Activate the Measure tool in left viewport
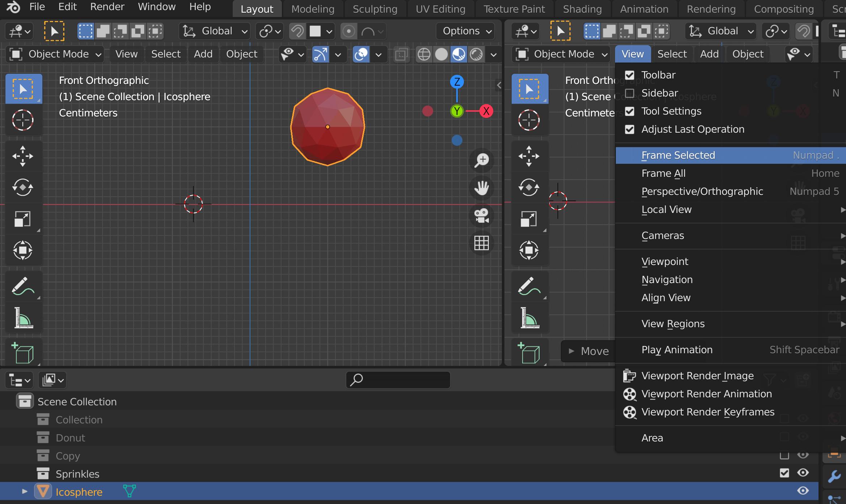The image size is (846, 504). point(24,318)
